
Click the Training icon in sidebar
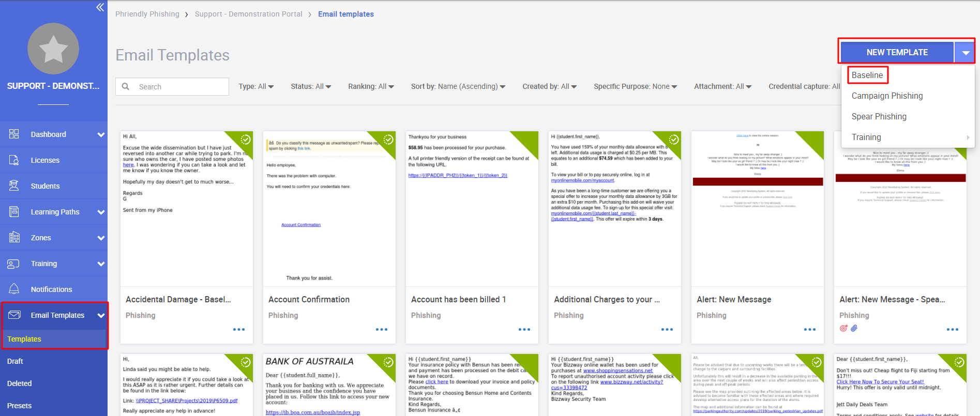coord(13,264)
